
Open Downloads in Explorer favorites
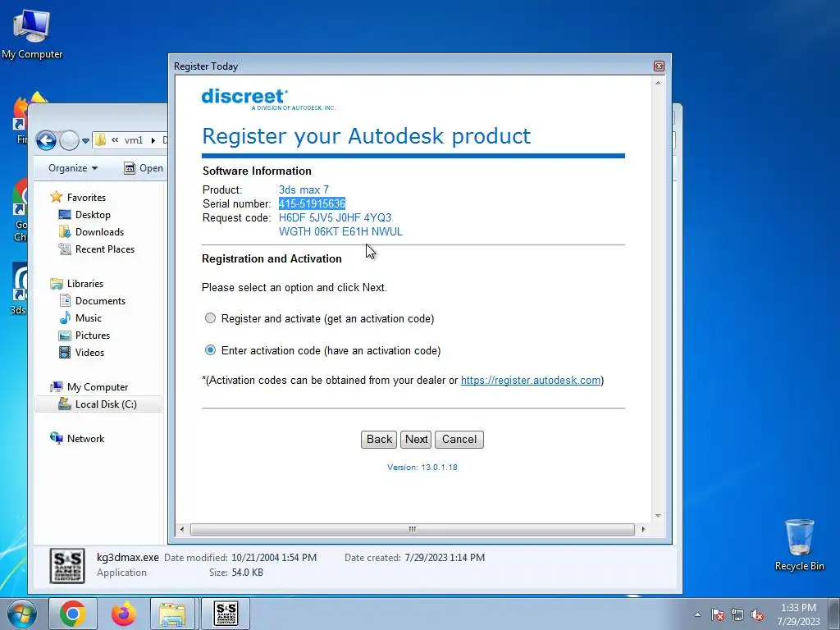[99, 231]
